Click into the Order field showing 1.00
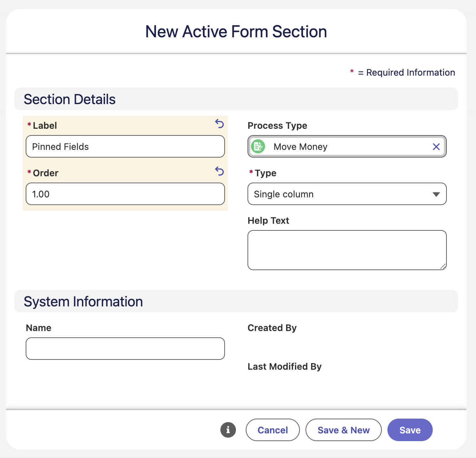The width and height of the screenshot is (476, 458). click(x=125, y=194)
